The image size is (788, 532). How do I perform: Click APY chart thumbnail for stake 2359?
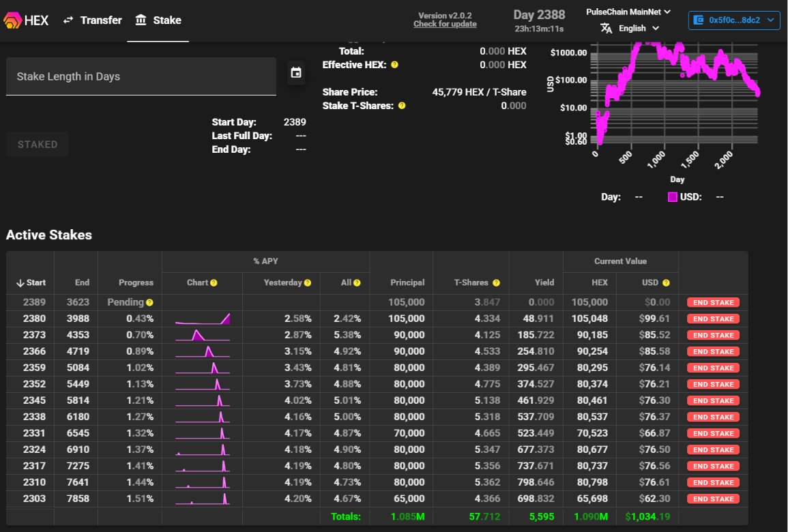[203, 368]
